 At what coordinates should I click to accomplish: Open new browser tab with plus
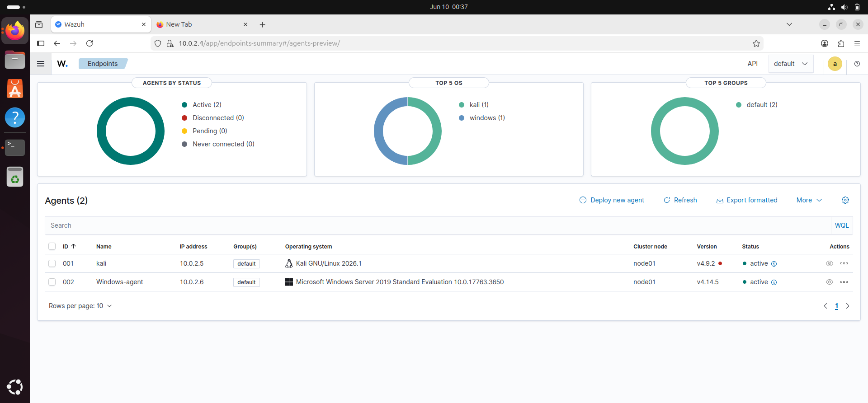[262, 24]
